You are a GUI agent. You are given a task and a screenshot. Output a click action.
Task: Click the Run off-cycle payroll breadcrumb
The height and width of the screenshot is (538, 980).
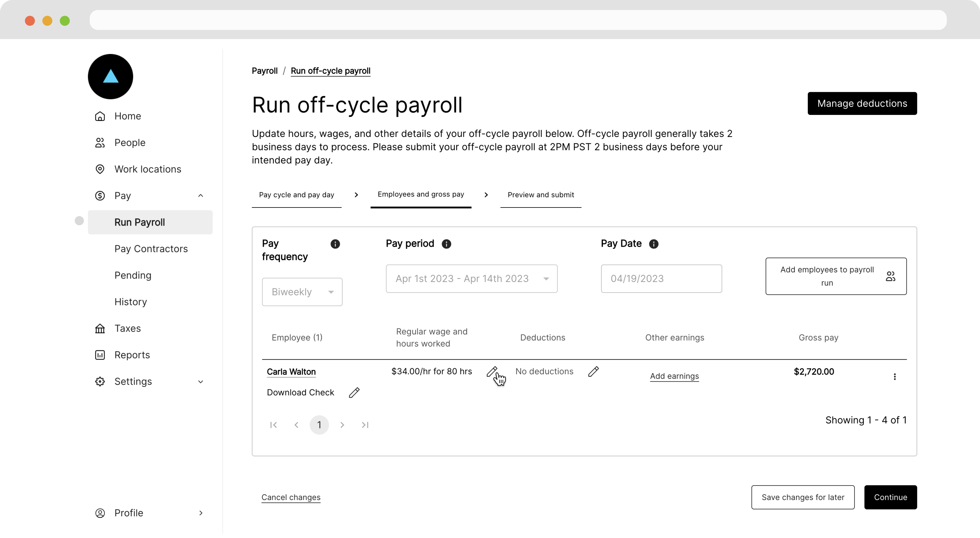tap(330, 71)
